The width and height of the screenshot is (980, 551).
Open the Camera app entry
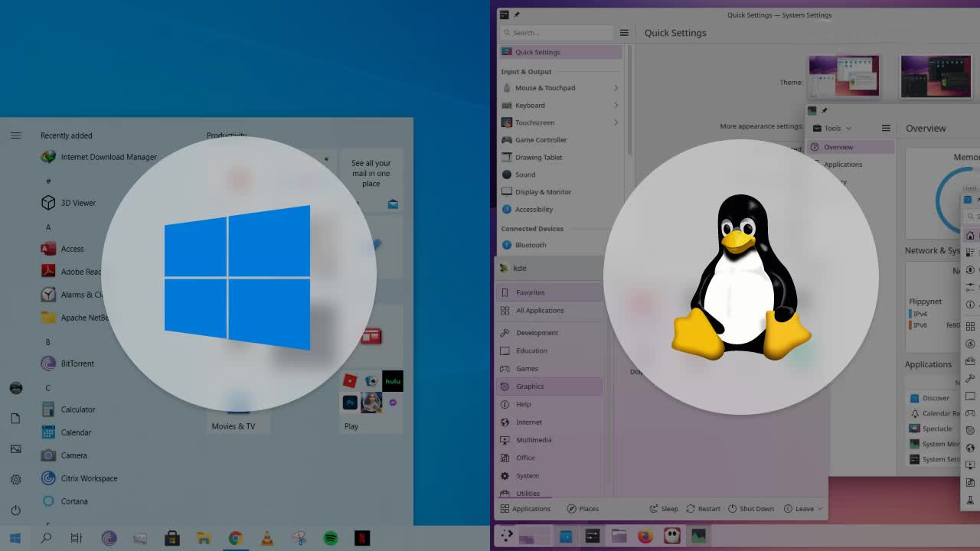pos(64,455)
